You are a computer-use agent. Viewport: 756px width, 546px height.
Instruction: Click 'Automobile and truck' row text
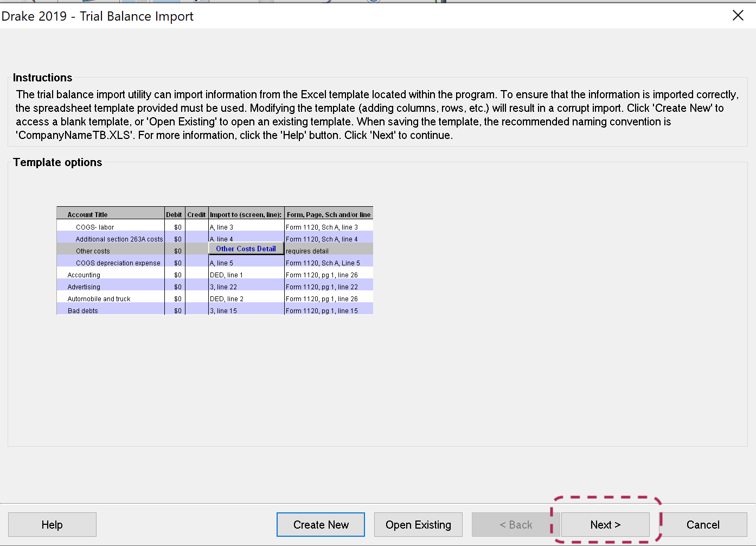click(99, 299)
